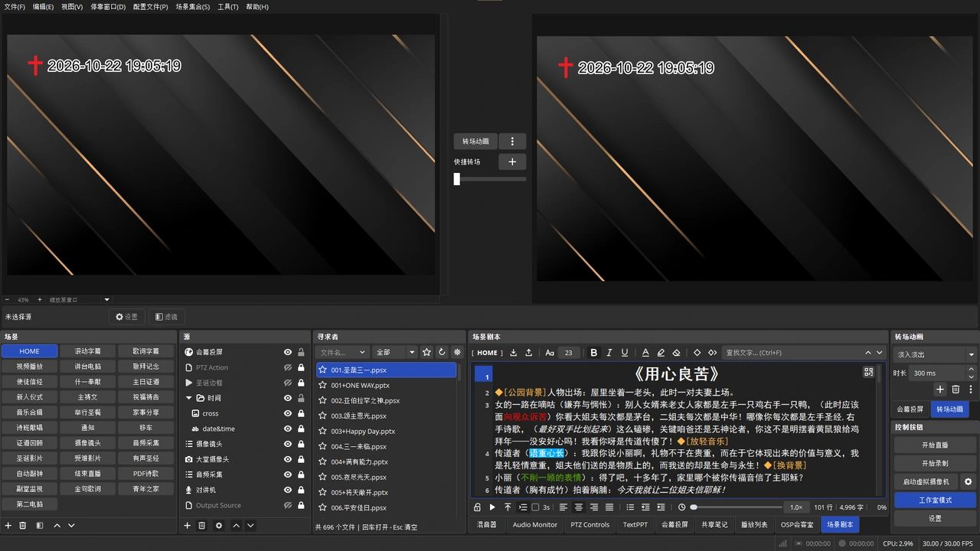Delete the transition with the trash icon
The image size is (980, 551).
tap(955, 390)
